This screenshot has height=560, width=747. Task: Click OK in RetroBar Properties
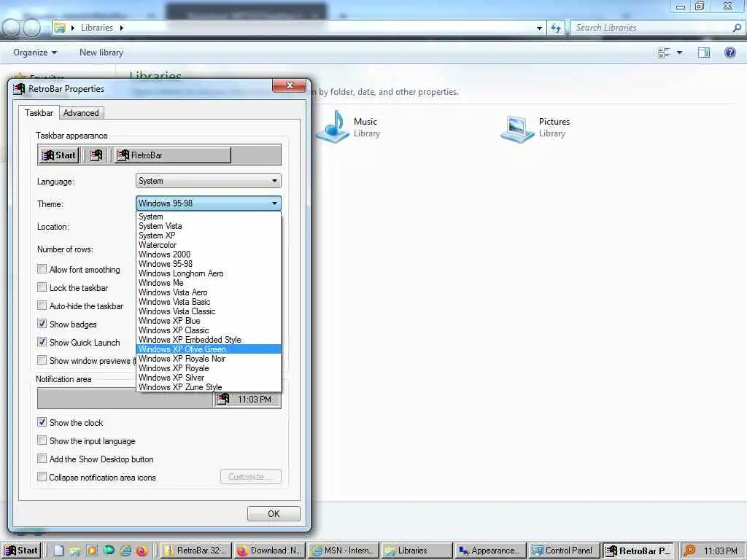pyautogui.click(x=274, y=514)
